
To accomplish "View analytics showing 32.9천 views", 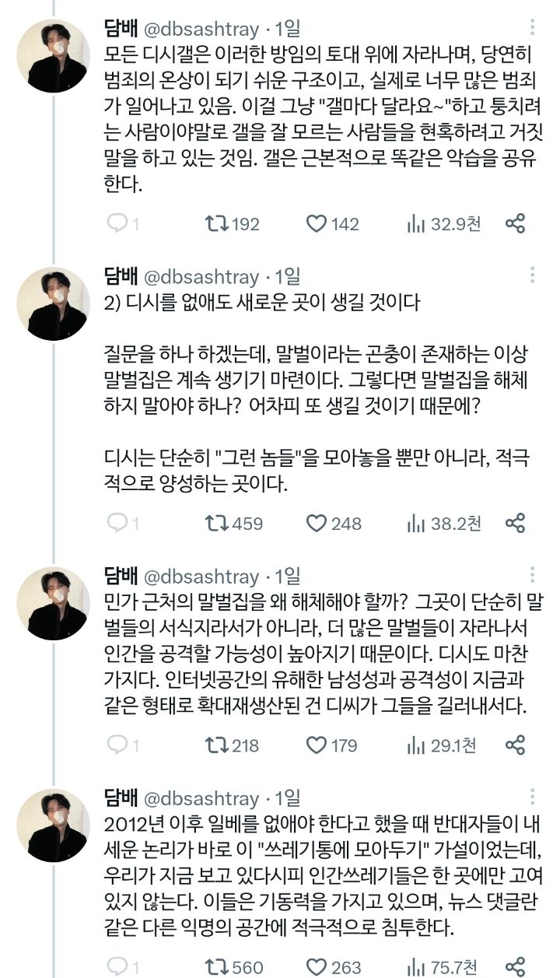I will point(415,224).
